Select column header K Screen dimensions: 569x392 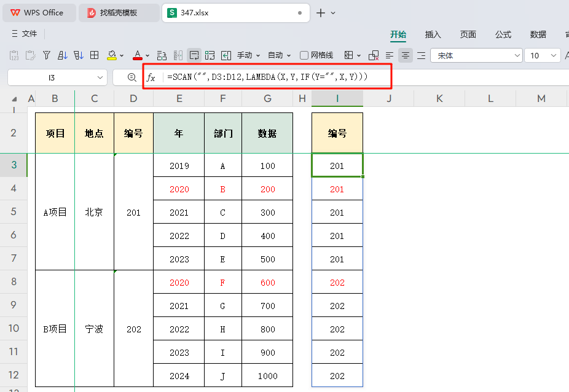click(439, 98)
